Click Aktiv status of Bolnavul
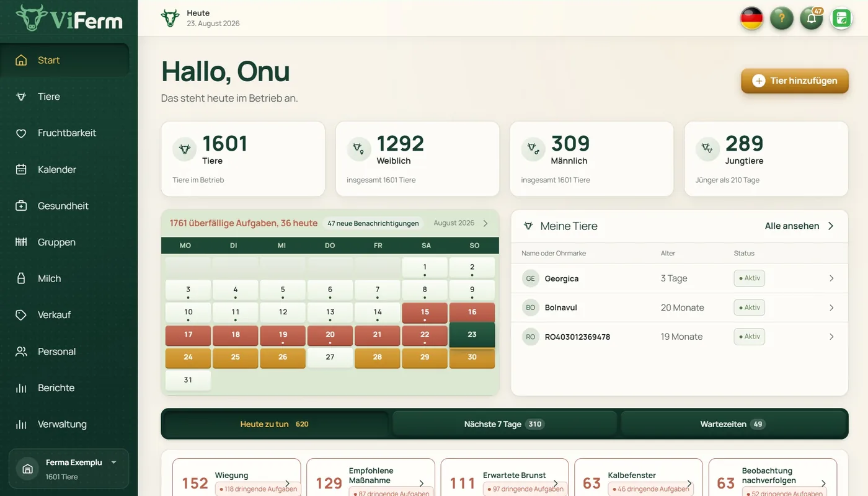Screen dimensions: 868x496 (x=750, y=308)
